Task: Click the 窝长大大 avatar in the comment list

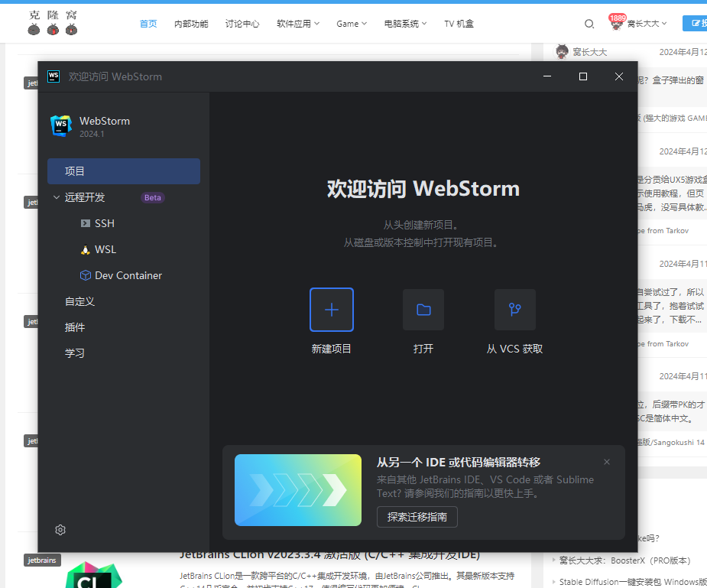Action: point(562,52)
